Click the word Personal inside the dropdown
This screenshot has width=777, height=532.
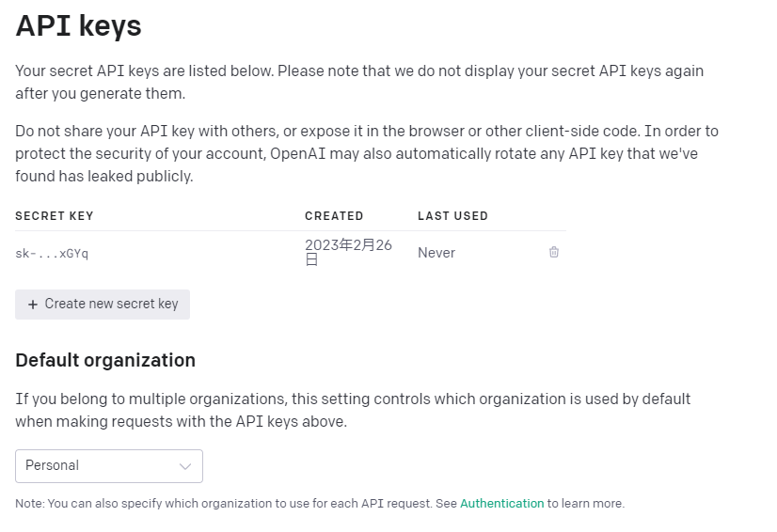tap(53, 466)
